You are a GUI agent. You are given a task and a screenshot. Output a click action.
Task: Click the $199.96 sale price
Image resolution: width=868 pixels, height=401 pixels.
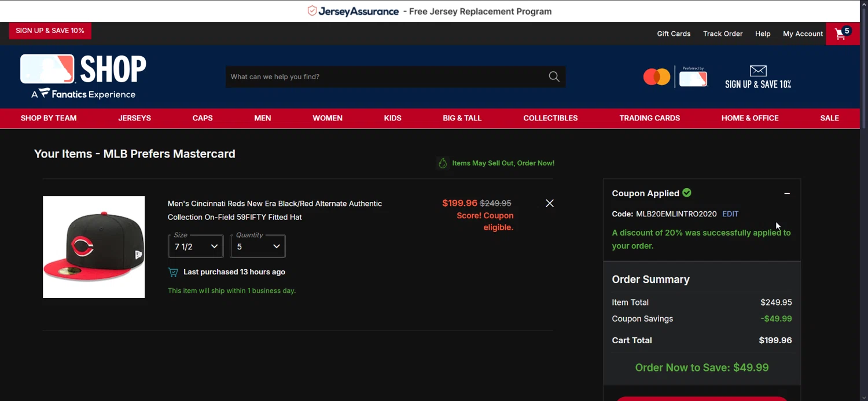click(x=459, y=203)
